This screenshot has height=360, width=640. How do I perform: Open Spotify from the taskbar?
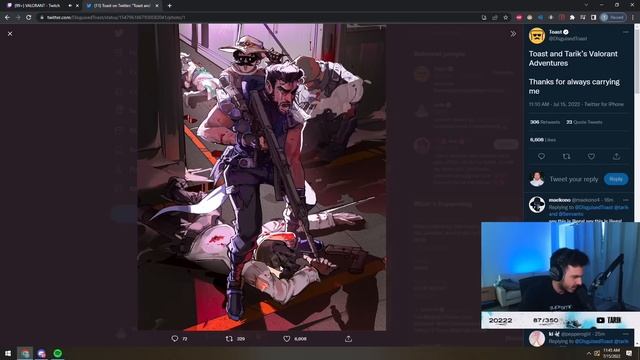[x=58, y=353]
